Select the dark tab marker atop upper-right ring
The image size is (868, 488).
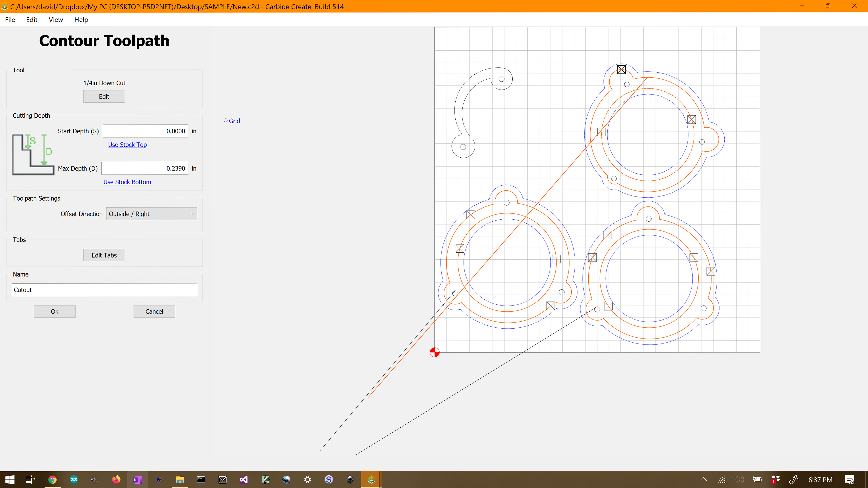[621, 69]
